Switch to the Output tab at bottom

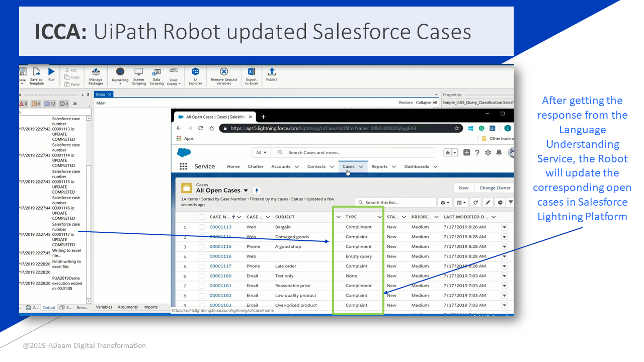click(x=49, y=308)
